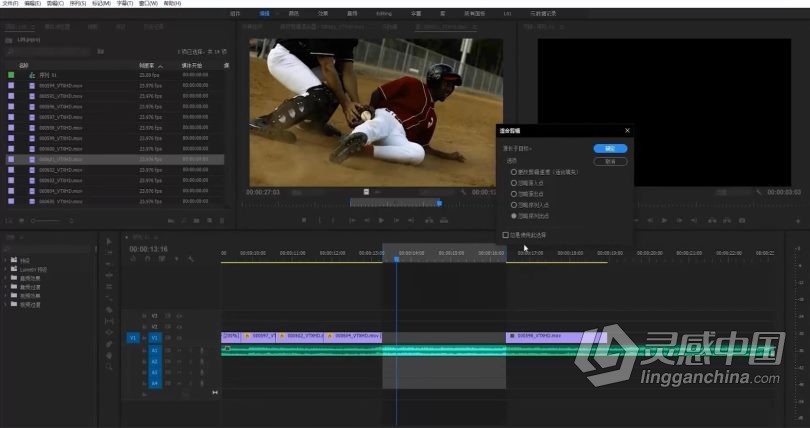Click the timeline playhead marker
This screenshot has width=810, height=428.
click(397, 259)
